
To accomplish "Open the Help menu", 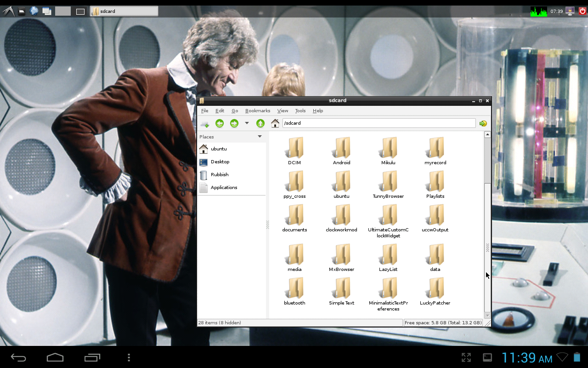I will pos(318,110).
